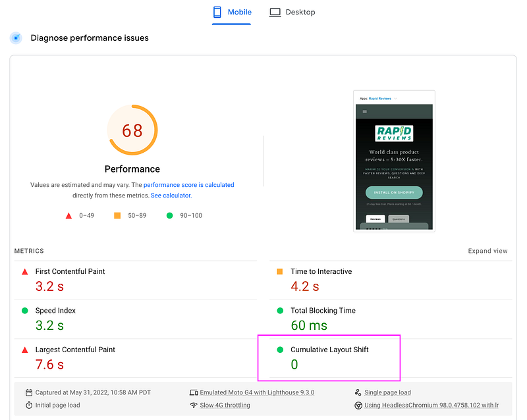Click Expand view to show metric details

(487, 251)
